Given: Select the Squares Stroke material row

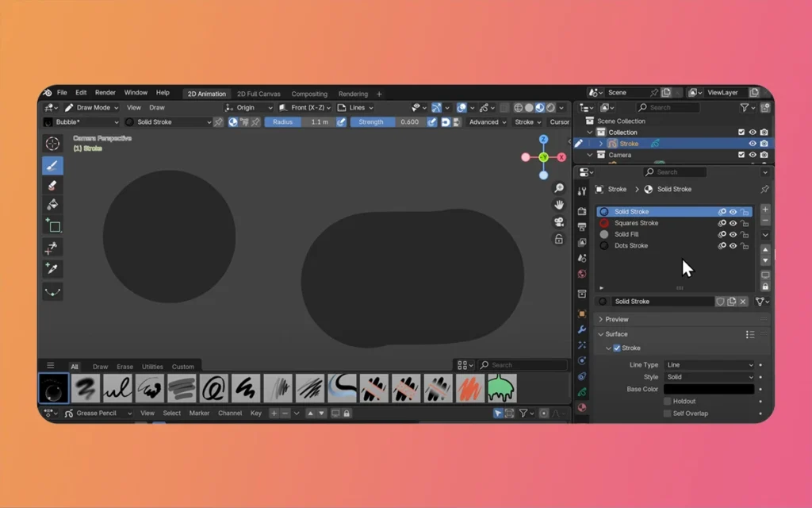Looking at the screenshot, I should [x=674, y=223].
